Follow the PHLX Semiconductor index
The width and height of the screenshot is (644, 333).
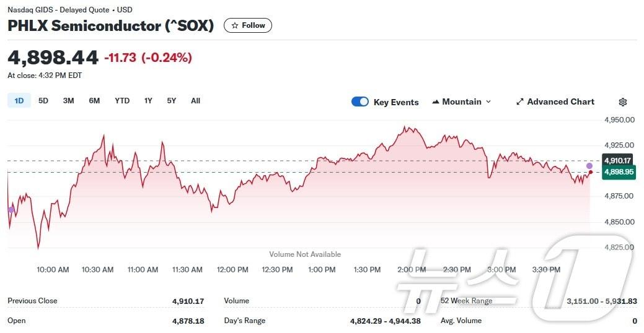(x=248, y=25)
